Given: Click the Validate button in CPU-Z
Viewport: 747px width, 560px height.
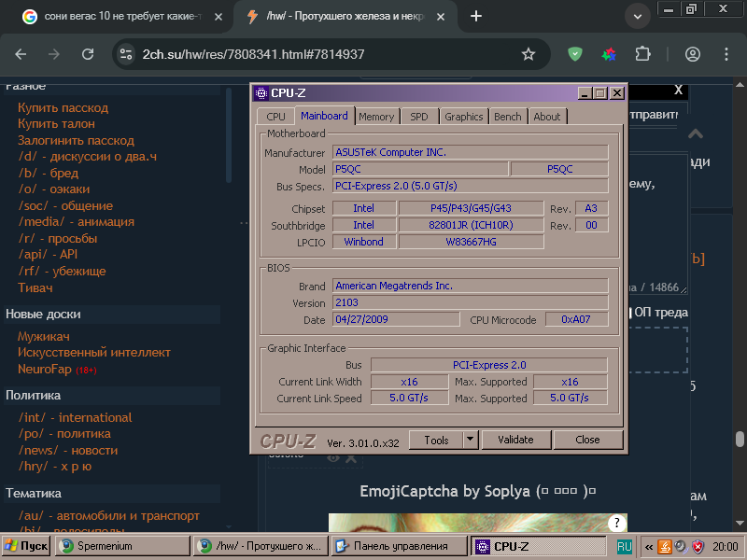Looking at the screenshot, I should 516,440.
